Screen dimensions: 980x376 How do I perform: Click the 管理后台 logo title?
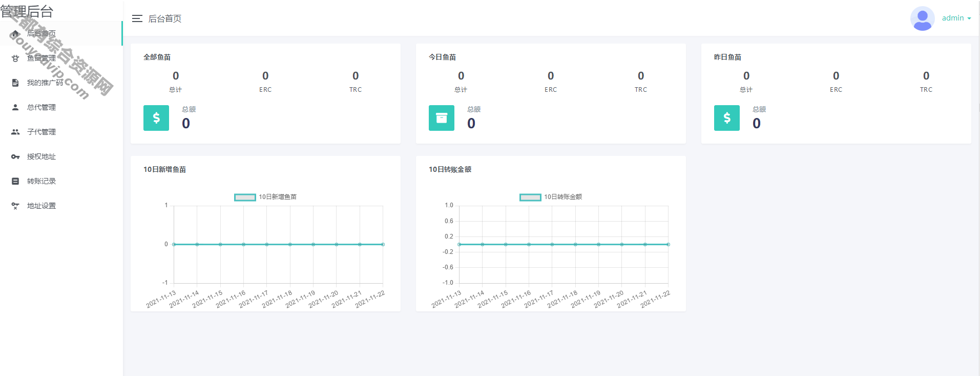click(27, 11)
